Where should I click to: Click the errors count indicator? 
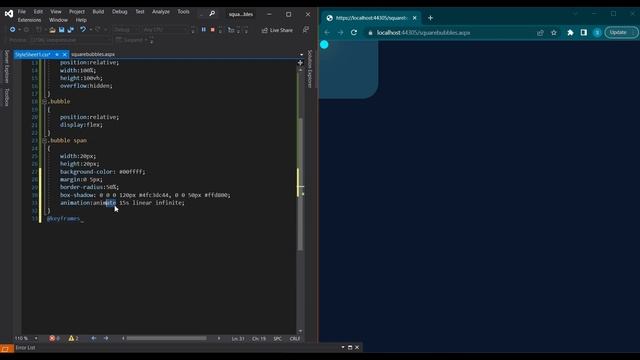click(x=55, y=338)
